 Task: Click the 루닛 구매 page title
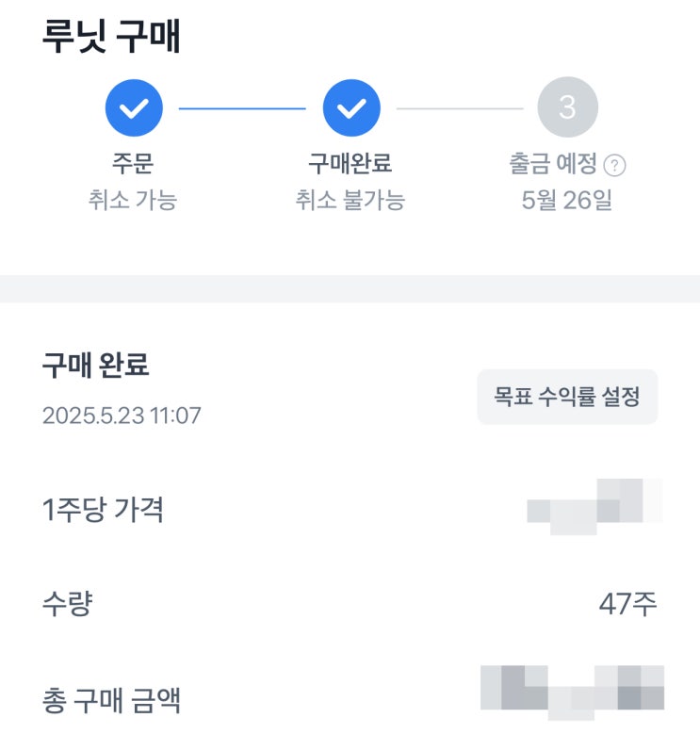pyautogui.click(x=111, y=36)
